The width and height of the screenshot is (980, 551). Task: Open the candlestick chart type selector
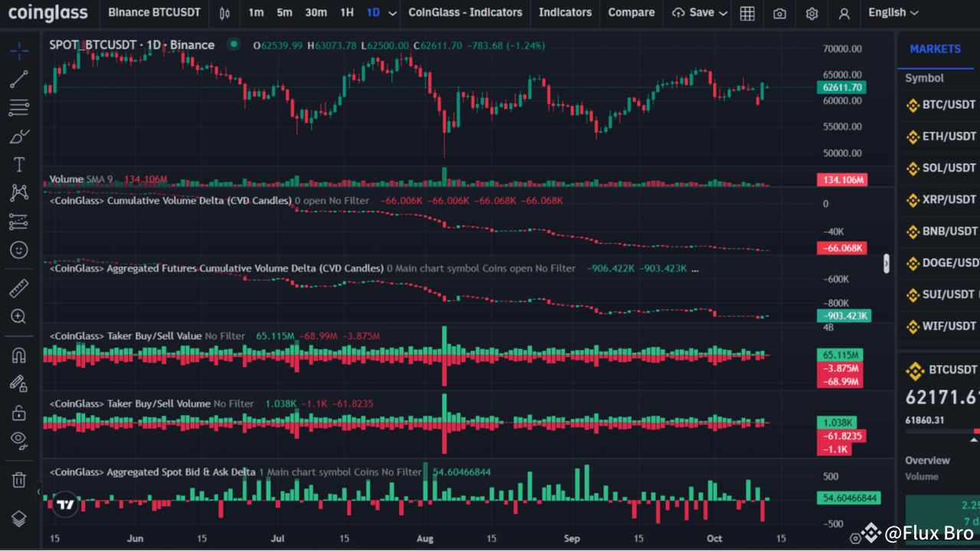(x=224, y=13)
